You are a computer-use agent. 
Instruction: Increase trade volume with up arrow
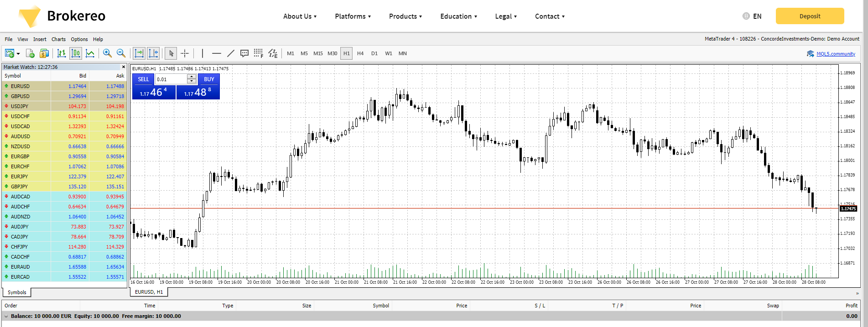192,77
